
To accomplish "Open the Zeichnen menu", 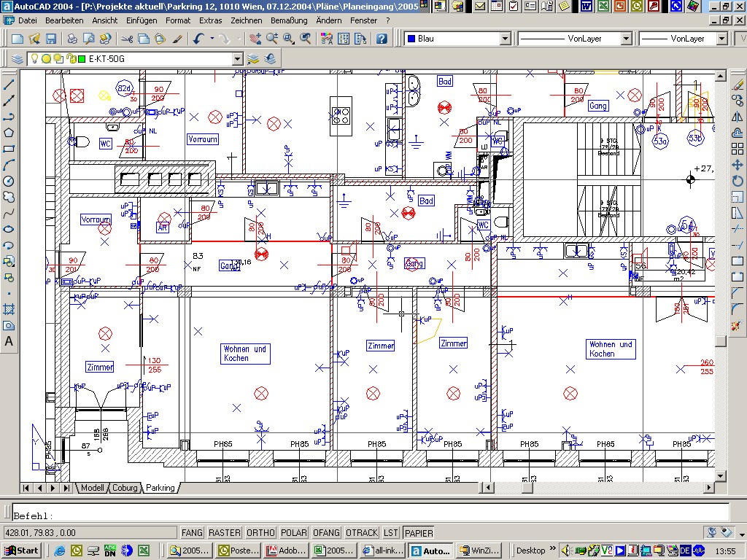I will 247,20.
